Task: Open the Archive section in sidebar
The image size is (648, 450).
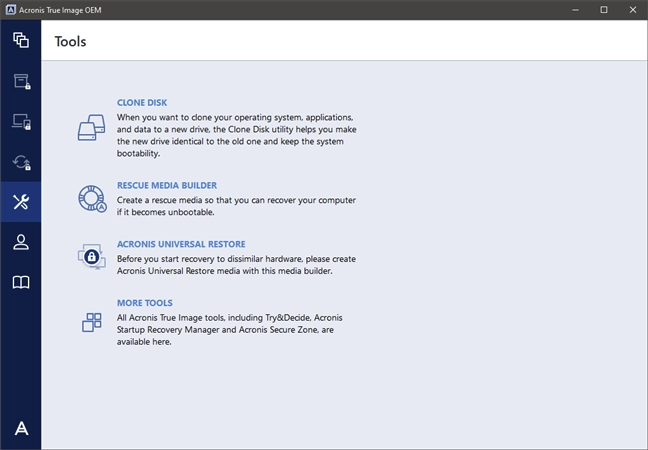Action: (21, 81)
